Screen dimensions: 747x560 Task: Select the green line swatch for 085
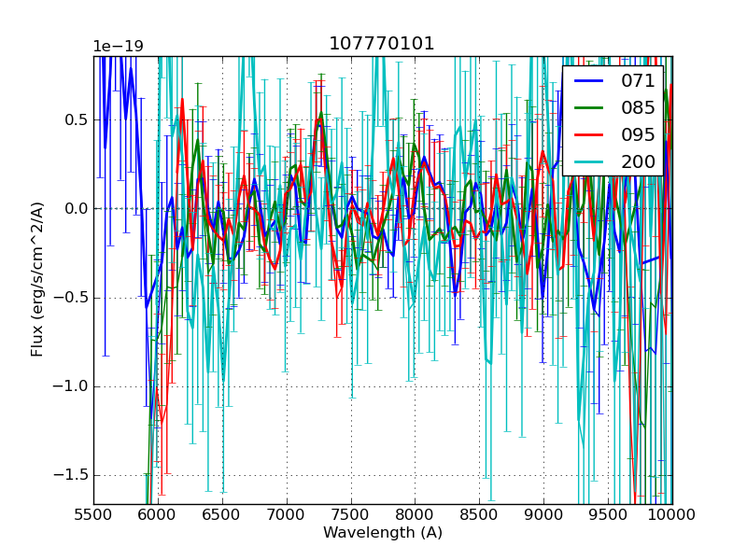tap(590, 107)
